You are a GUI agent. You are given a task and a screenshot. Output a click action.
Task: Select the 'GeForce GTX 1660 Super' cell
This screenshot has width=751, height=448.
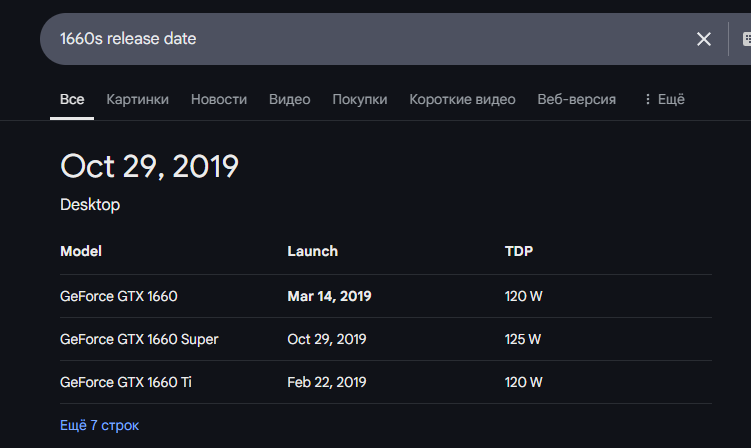click(139, 339)
